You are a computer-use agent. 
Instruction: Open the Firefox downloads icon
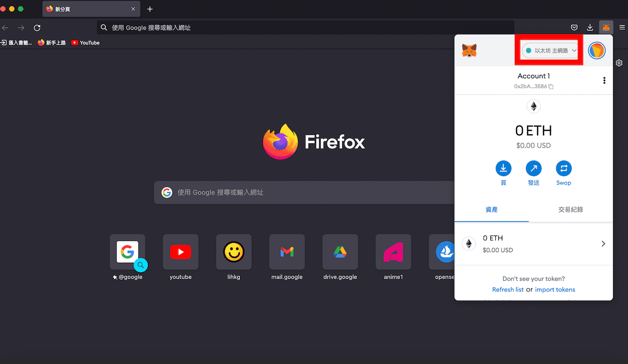tap(590, 28)
